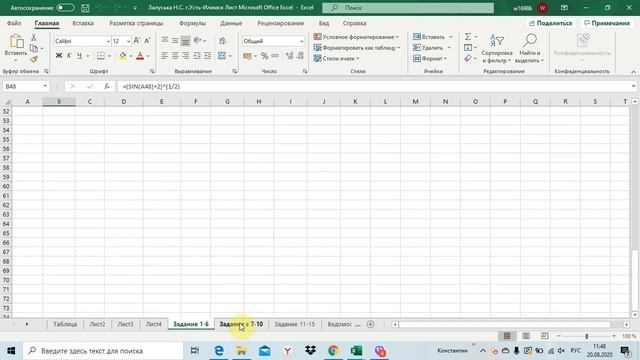
Task: Toggle bottom alignment of cell text
Action: click(x=185, y=40)
